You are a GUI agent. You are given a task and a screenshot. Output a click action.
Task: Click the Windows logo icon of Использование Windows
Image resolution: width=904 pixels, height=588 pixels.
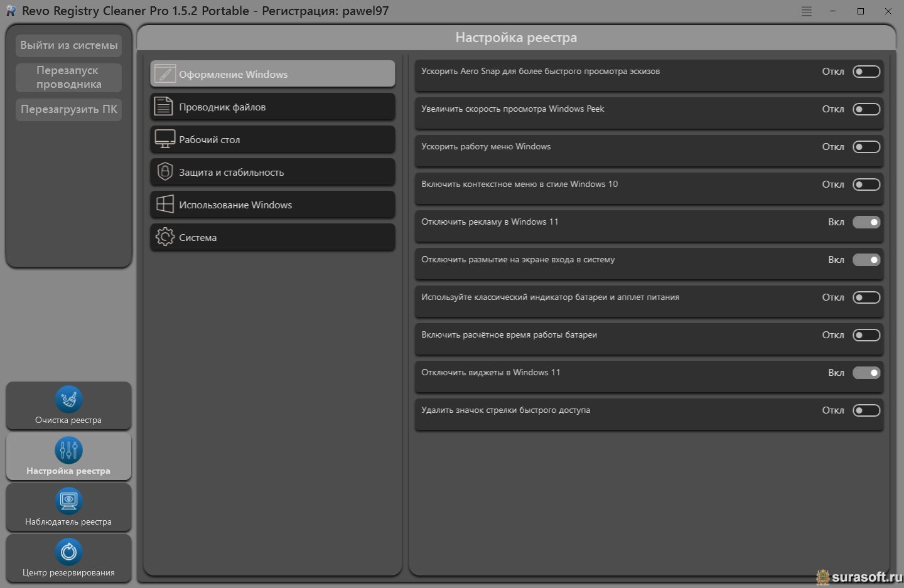(164, 204)
